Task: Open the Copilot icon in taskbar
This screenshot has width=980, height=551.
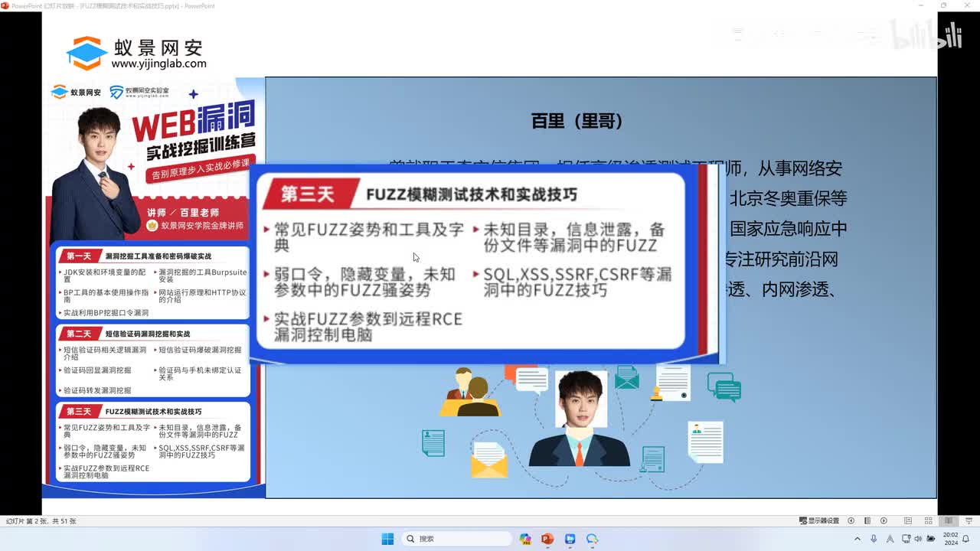Action: click(525, 539)
